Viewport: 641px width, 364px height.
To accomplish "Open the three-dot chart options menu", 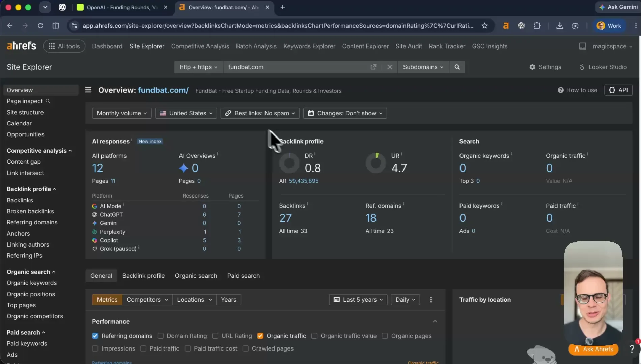I will click(431, 300).
